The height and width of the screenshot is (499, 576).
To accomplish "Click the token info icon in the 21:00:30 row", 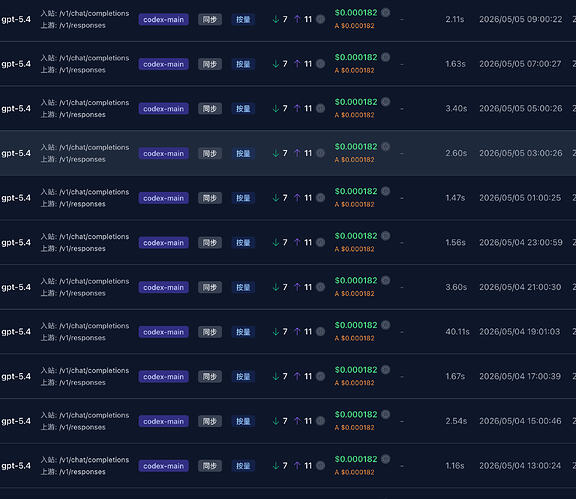I will pyautogui.click(x=321, y=287).
